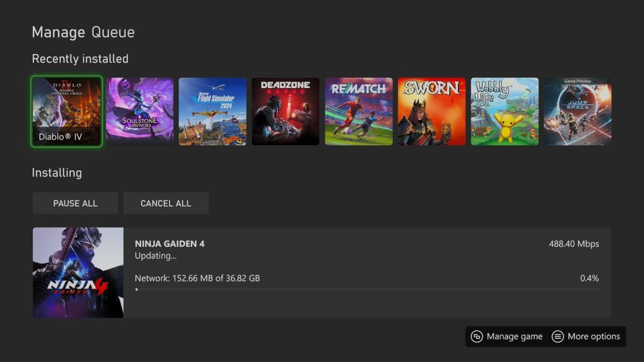Select the Ninja Gaiden 4 queue entry
This screenshot has height=362, width=644.
pos(322,272)
